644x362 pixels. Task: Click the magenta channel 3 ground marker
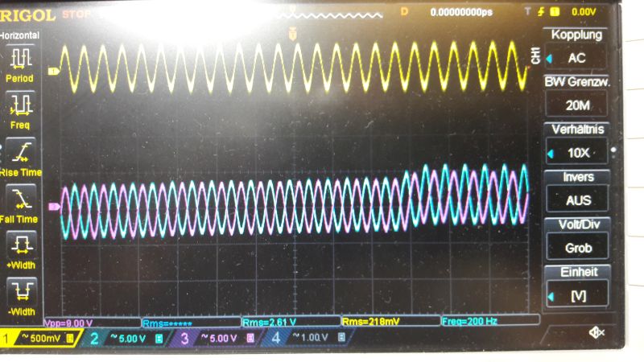54,207
